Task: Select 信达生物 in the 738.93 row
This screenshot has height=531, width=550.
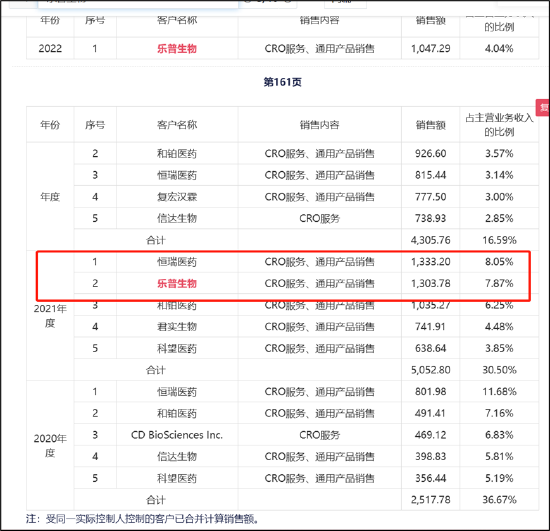Action: pos(177,219)
